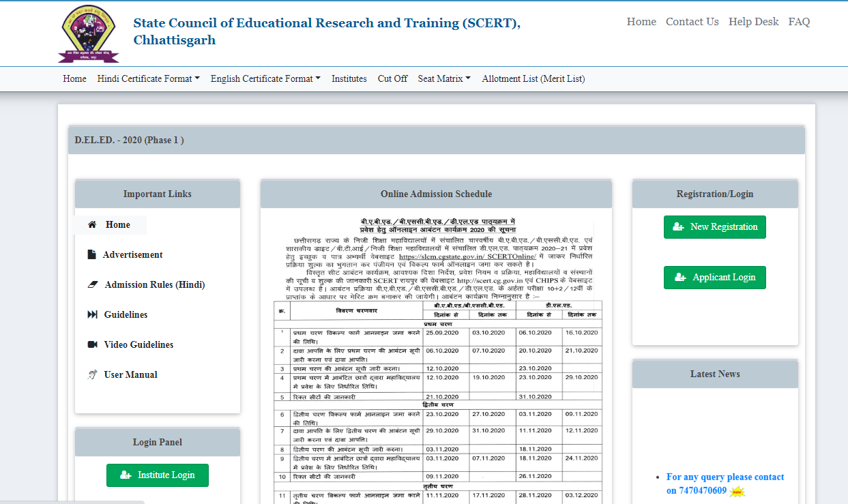Click the SCERT Chhattisgarh logo

pyautogui.click(x=89, y=33)
